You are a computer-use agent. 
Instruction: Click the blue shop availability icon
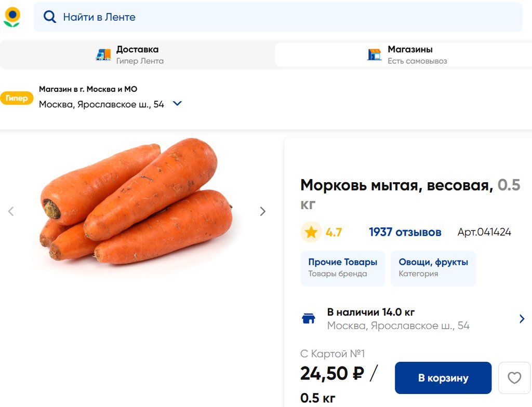(309, 319)
